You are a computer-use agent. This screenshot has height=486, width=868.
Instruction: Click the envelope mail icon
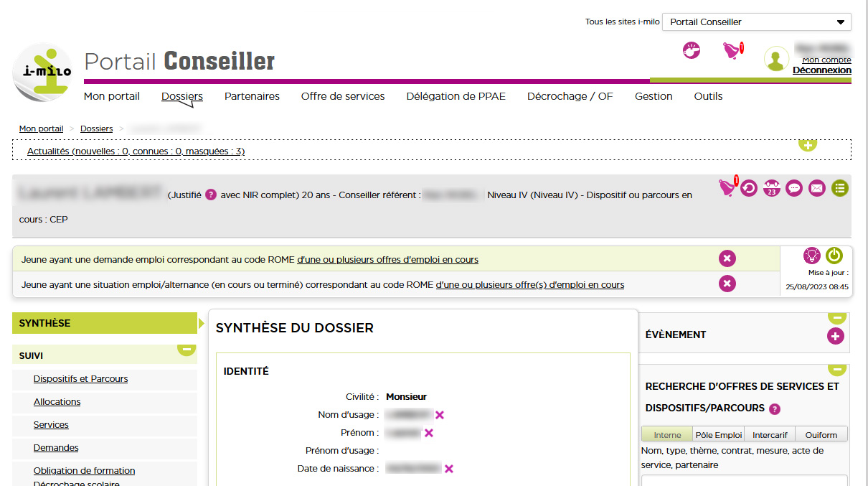(817, 188)
